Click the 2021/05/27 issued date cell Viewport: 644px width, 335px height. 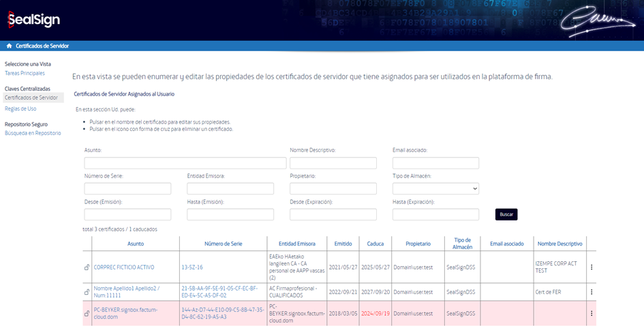tap(343, 267)
